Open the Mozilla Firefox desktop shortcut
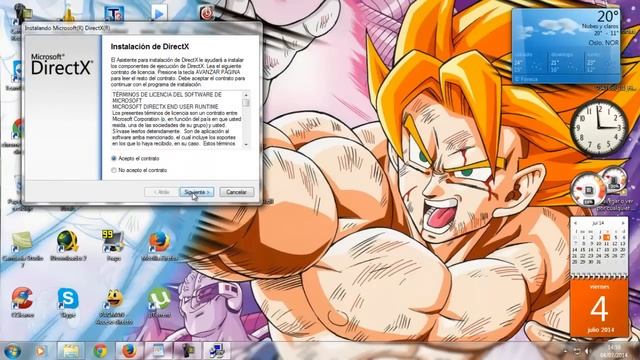Screen dimensions: 640x360 coord(159,245)
